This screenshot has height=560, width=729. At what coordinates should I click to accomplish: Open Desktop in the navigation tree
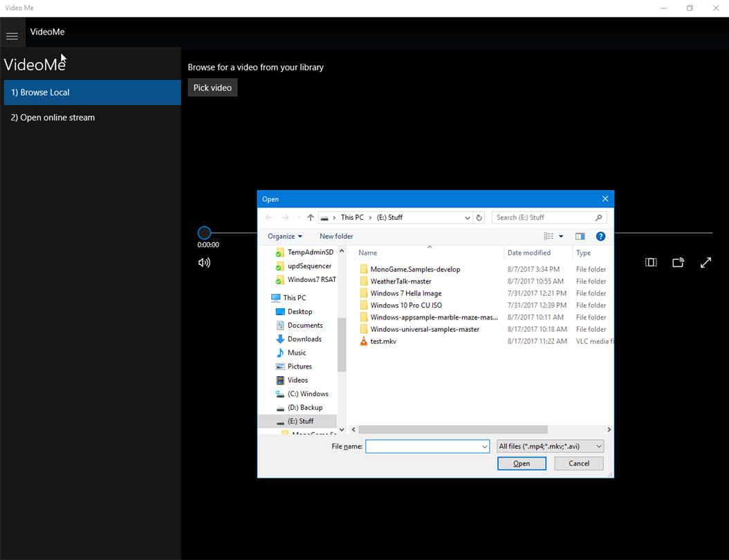pos(294,311)
